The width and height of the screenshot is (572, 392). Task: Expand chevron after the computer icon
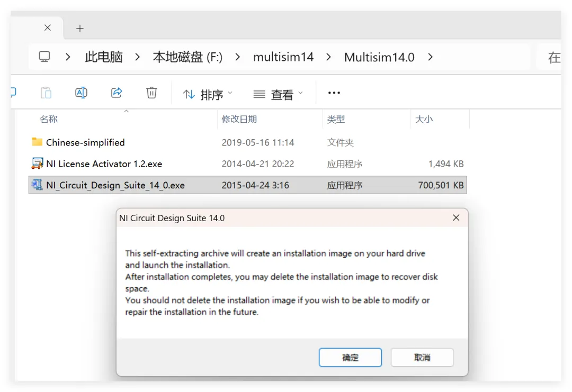pos(68,57)
